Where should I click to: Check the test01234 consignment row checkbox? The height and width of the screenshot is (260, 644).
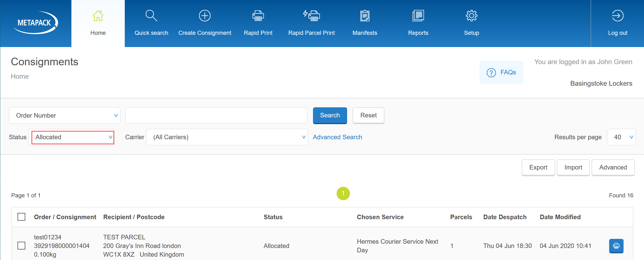pyautogui.click(x=21, y=246)
